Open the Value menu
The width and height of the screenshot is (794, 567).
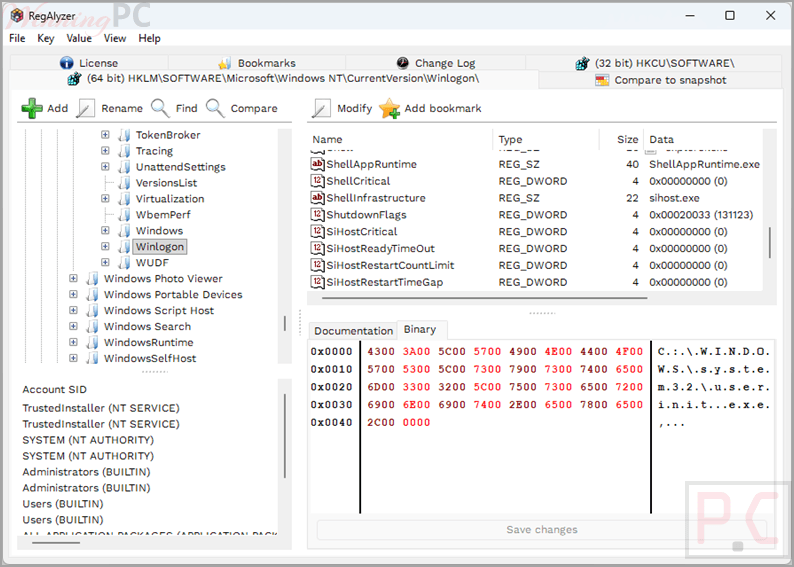tap(79, 38)
